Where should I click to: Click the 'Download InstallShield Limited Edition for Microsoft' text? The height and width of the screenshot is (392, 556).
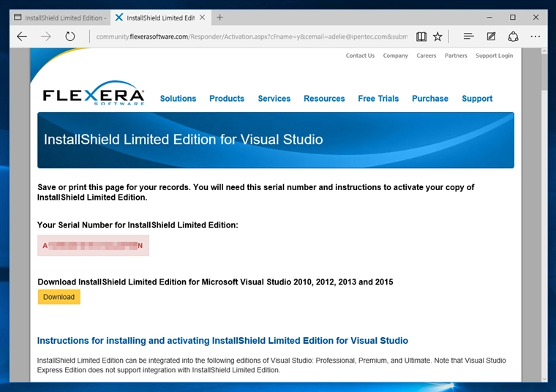tap(215, 282)
